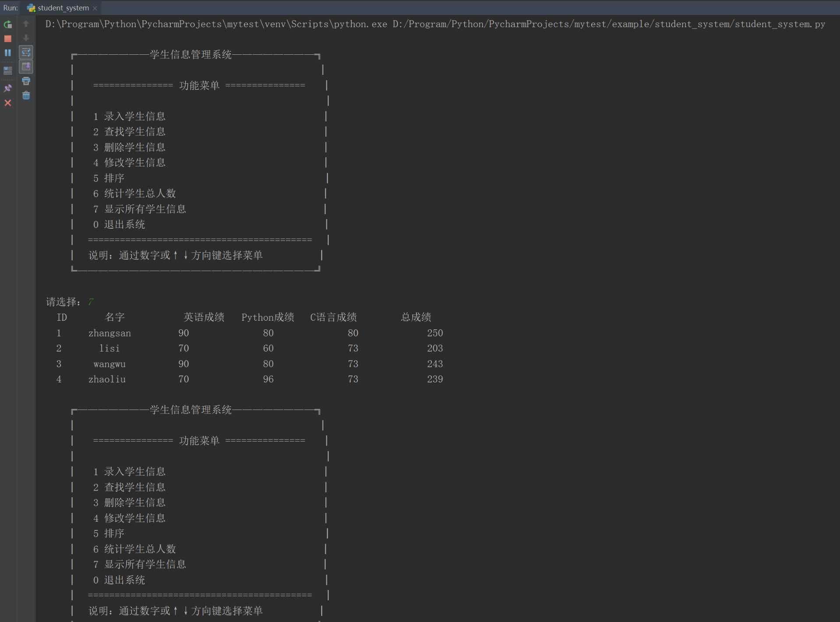Click '7 显示所有学生信息' in the upper menu

(x=139, y=209)
